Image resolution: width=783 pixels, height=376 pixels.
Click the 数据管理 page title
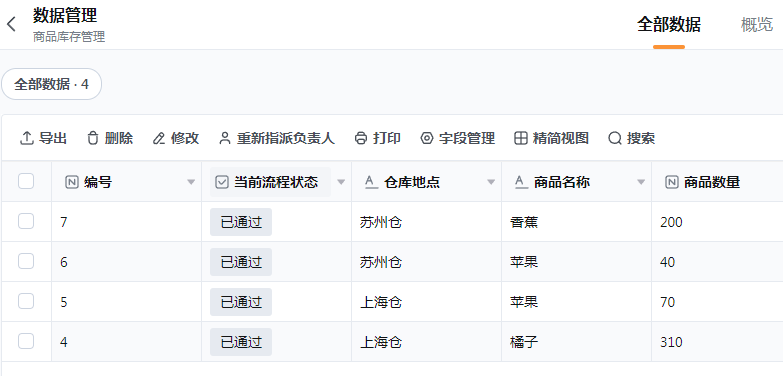pyautogui.click(x=65, y=15)
